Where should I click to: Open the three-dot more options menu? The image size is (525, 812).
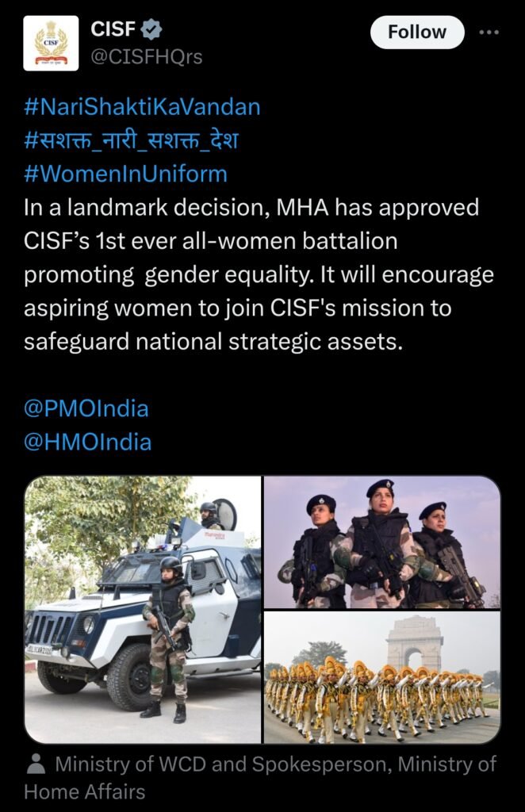click(x=489, y=32)
